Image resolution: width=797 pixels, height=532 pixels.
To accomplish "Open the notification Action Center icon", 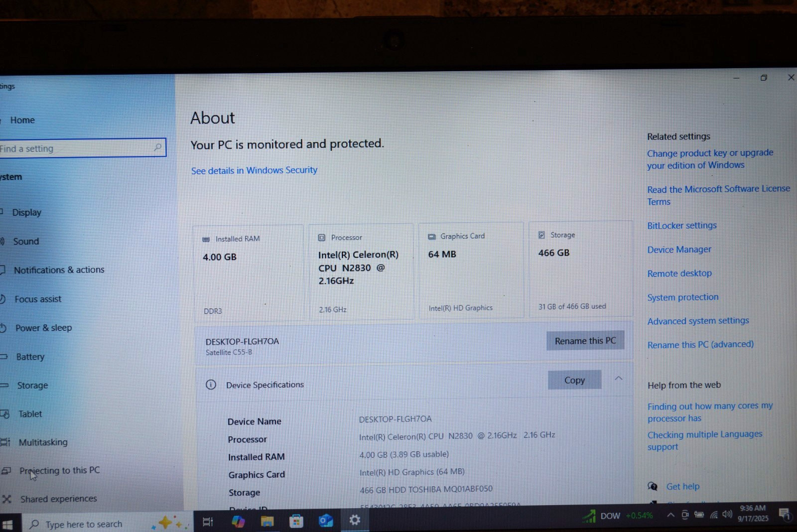I will (785, 514).
